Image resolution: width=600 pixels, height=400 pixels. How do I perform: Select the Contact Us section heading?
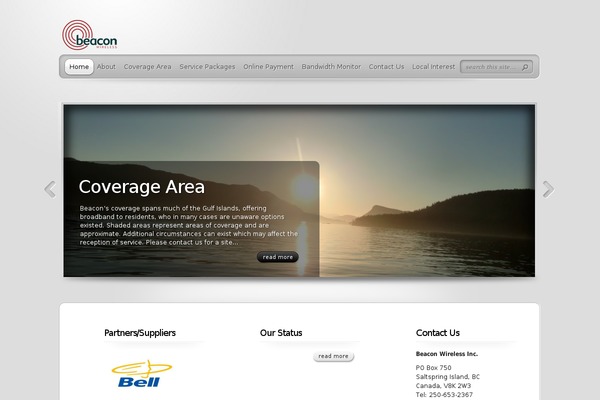point(438,333)
